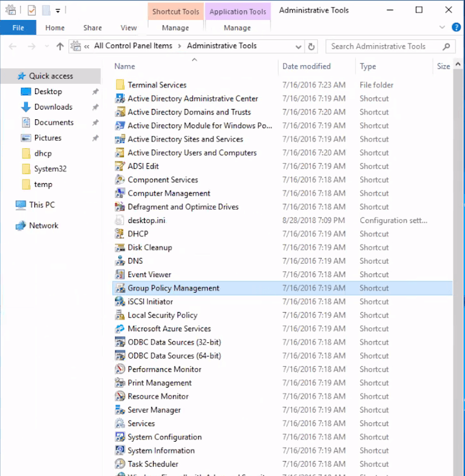Open the System32 folder in navigation pane
465x476 pixels.
pos(50,169)
